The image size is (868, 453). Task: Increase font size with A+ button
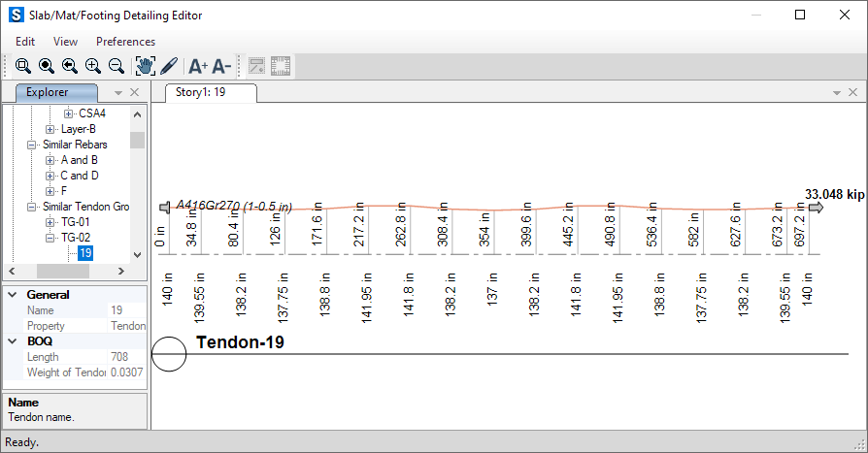(x=198, y=66)
